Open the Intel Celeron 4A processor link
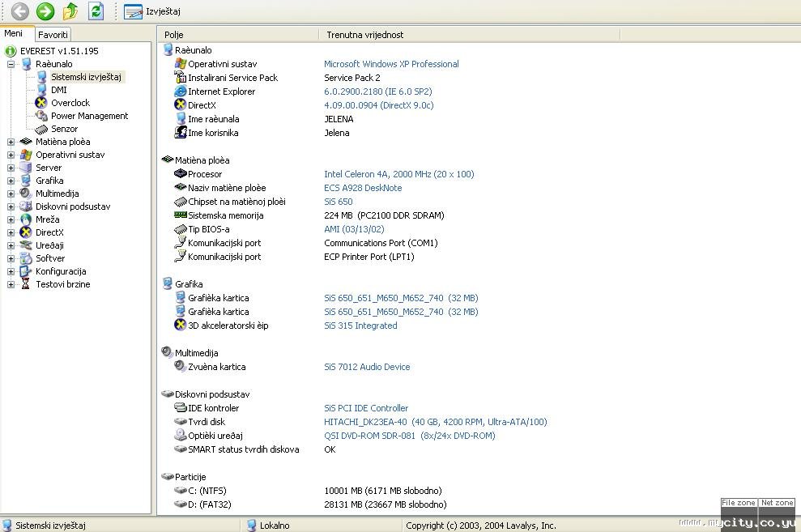Image resolution: width=801 pixels, height=532 pixels. (x=398, y=174)
